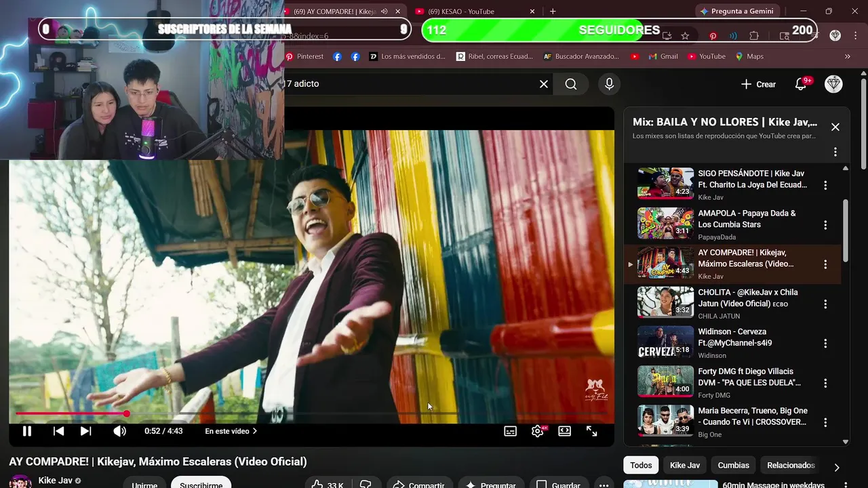Open YouTube notifications bell
Screen dimensions: 868x488
pyautogui.click(x=801, y=84)
